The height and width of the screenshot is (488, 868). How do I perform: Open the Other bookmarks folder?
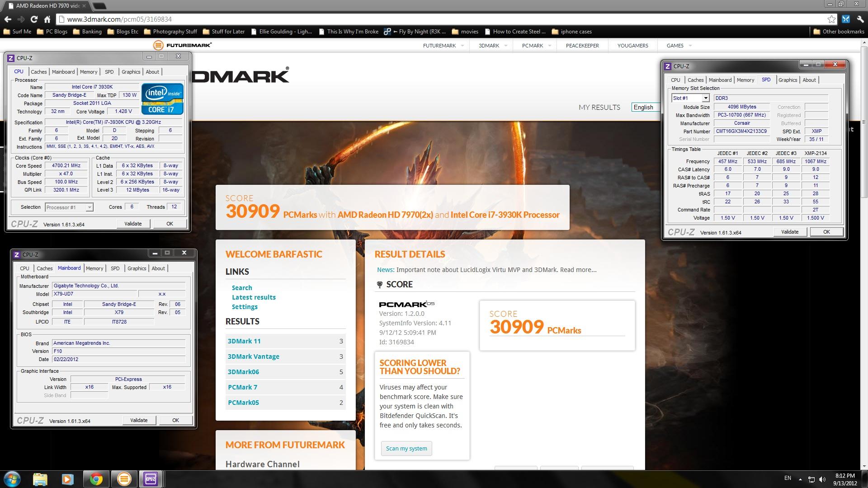839,32
